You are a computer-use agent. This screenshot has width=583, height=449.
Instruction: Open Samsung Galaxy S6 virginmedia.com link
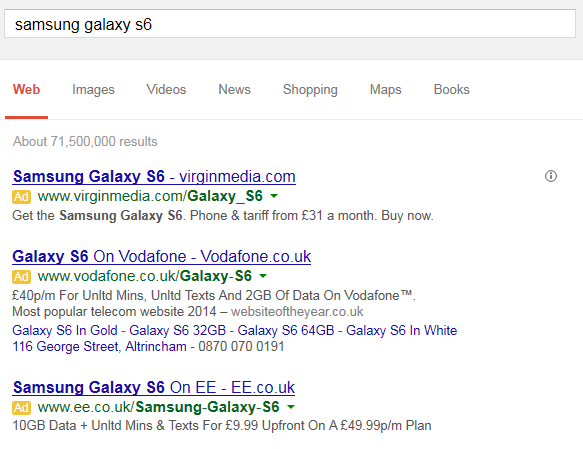[x=154, y=177]
